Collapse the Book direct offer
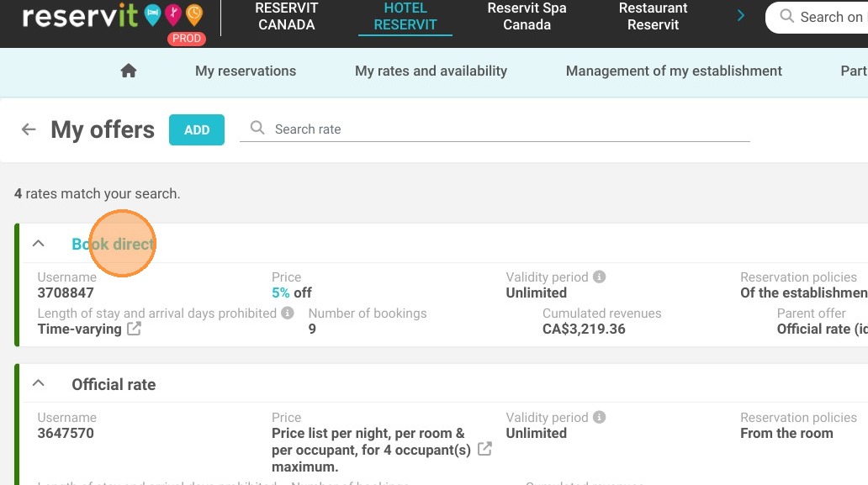Screen dimensions: 868x485 tap(38, 243)
